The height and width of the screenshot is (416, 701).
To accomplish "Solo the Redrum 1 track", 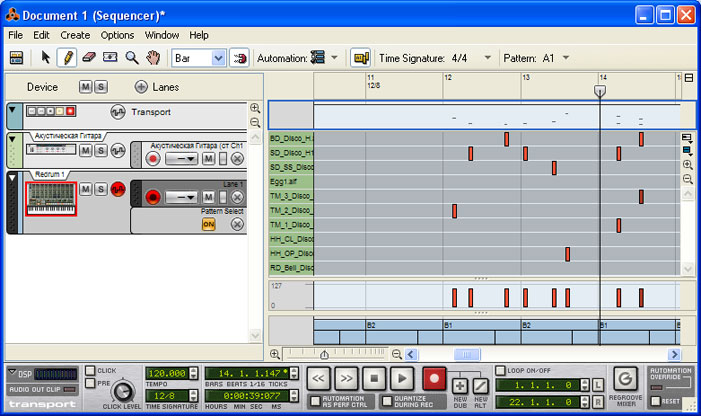I will [101, 189].
